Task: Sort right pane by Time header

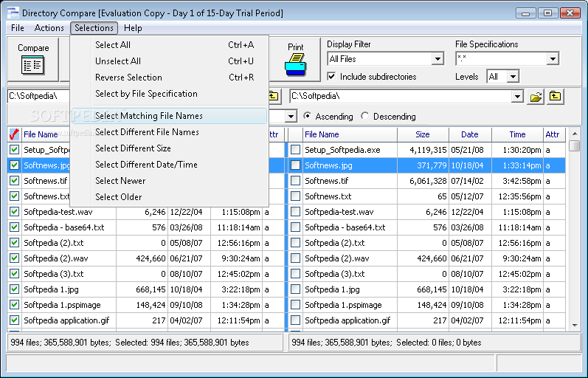Action: pos(517,134)
